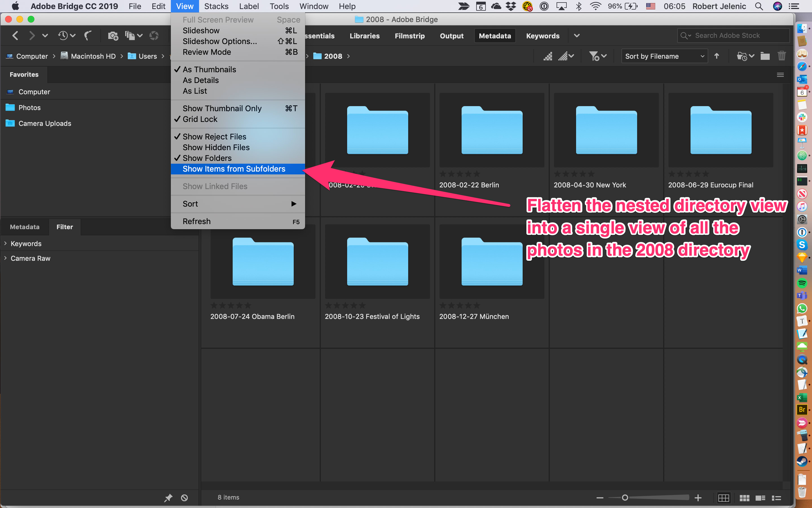
Task: Open Adobe Bridge icon in the Dock
Action: tap(802, 410)
